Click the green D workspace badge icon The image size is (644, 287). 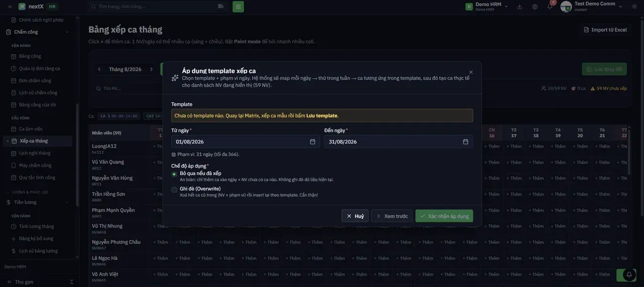[469, 7]
